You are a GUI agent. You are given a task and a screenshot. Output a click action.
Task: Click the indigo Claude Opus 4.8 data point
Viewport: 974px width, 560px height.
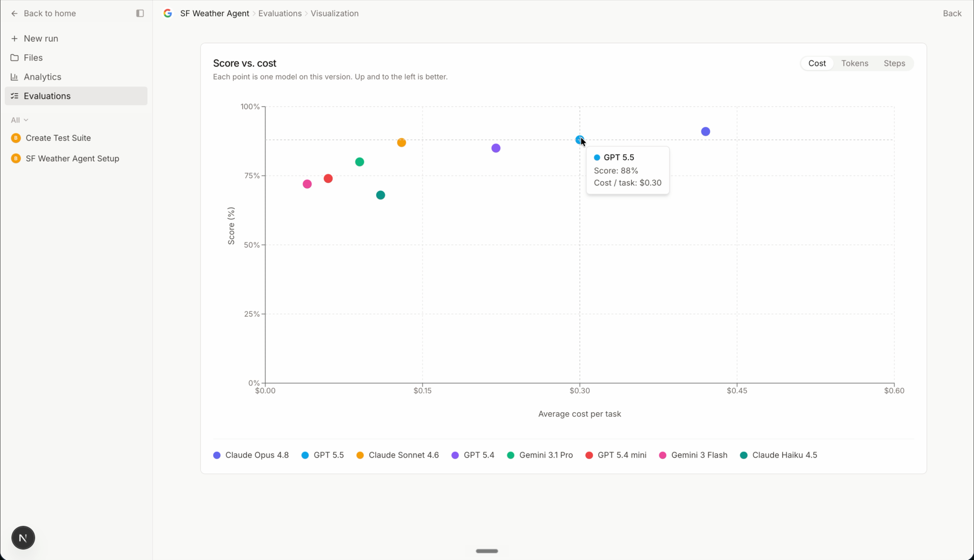(x=706, y=131)
